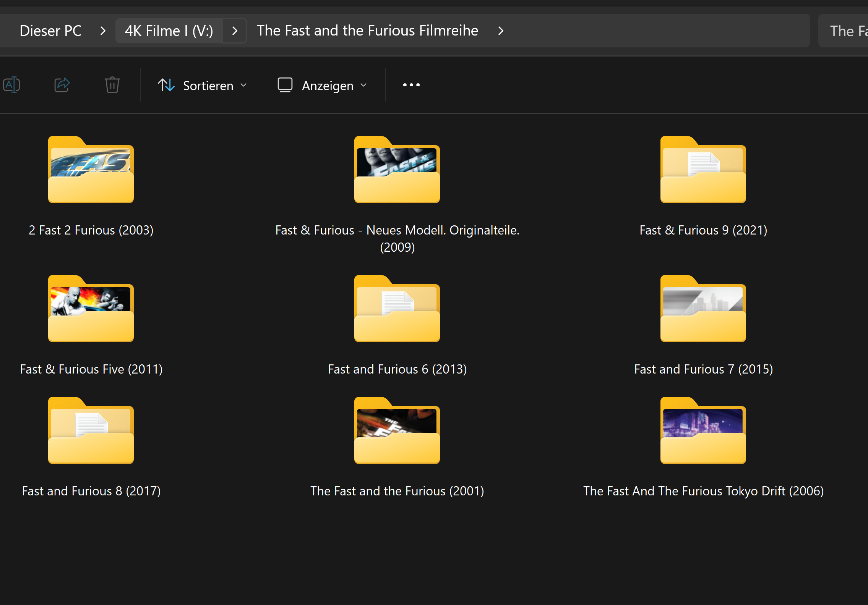Expand the chevron after Filmreihe breadcrumb
Viewport: 868px width, 605px height.
click(501, 31)
